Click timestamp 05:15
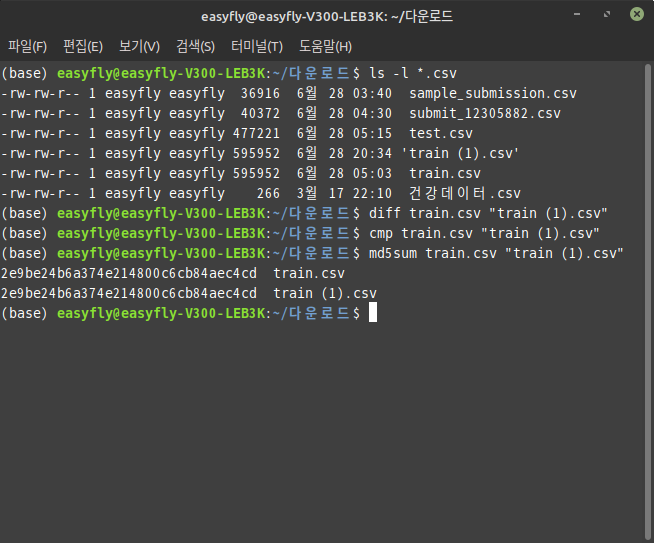The height and width of the screenshot is (543, 654). pyautogui.click(x=372, y=133)
